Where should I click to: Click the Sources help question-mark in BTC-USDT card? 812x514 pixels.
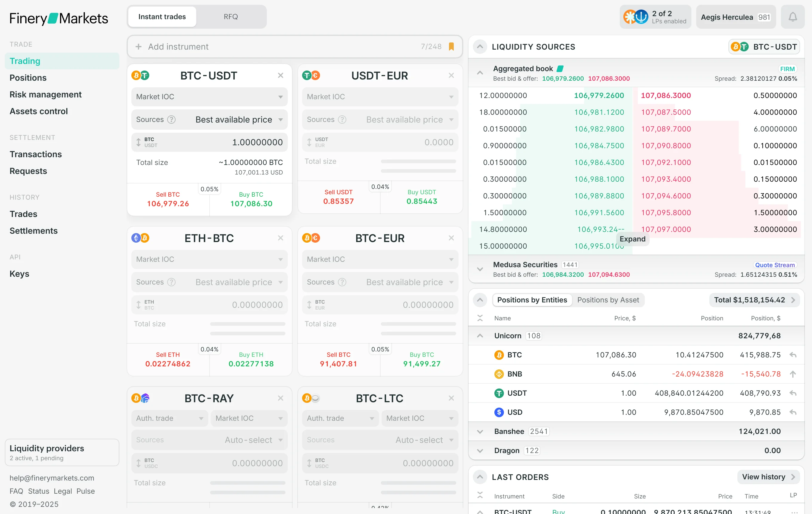point(171,120)
